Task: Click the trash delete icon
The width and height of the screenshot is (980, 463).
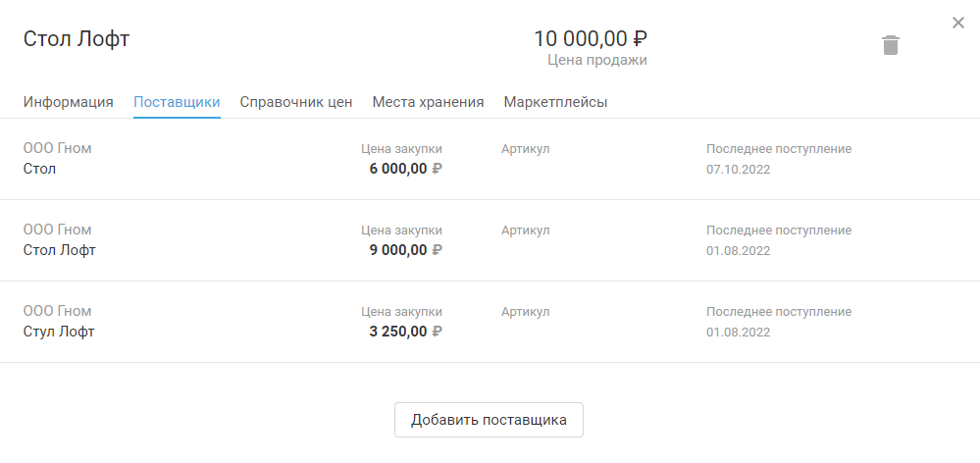Action: point(891,45)
